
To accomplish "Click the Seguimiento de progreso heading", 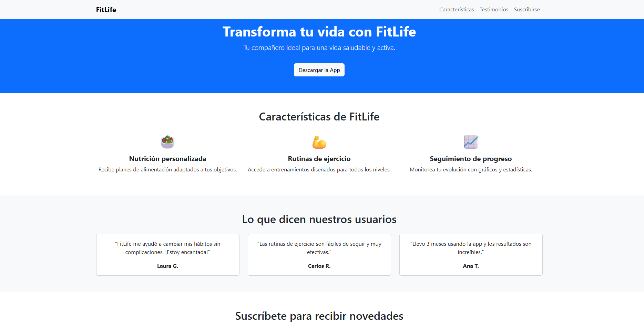I will tap(471, 159).
